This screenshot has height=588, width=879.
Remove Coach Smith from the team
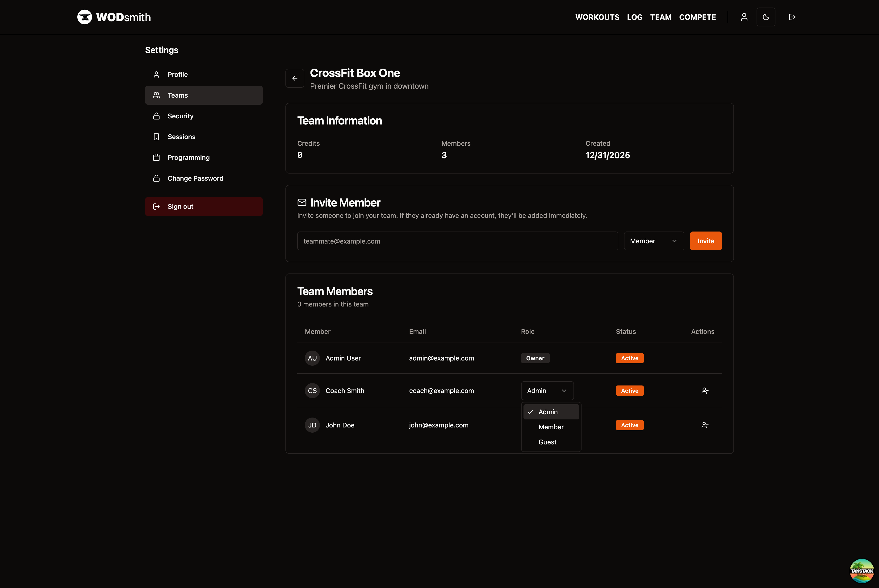point(705,391)
